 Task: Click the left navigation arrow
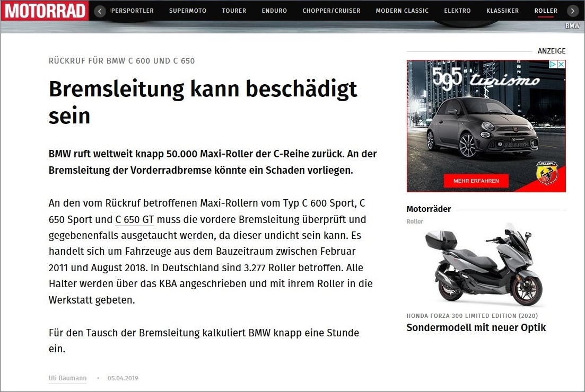click(100, 11)
